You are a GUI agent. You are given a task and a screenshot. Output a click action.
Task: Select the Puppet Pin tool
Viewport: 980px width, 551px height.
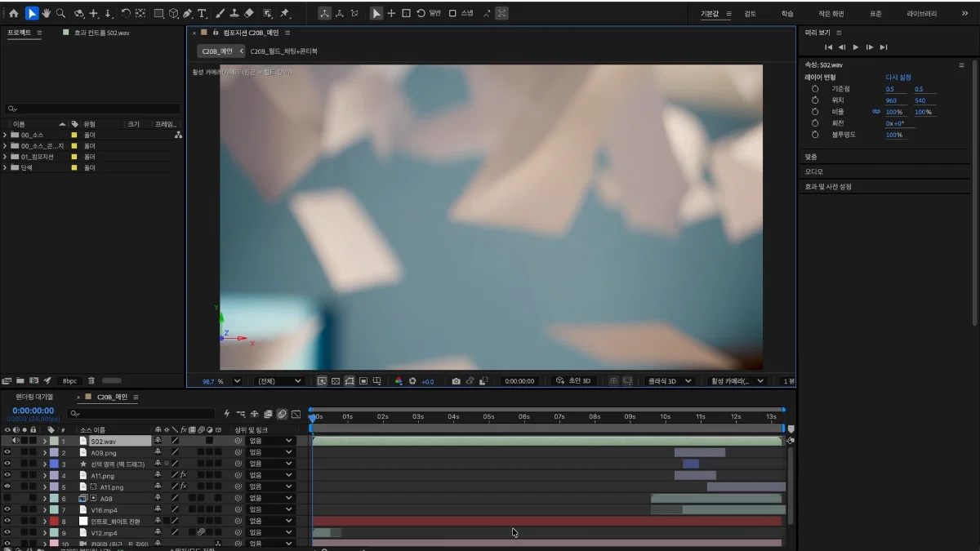coord(284,13)
